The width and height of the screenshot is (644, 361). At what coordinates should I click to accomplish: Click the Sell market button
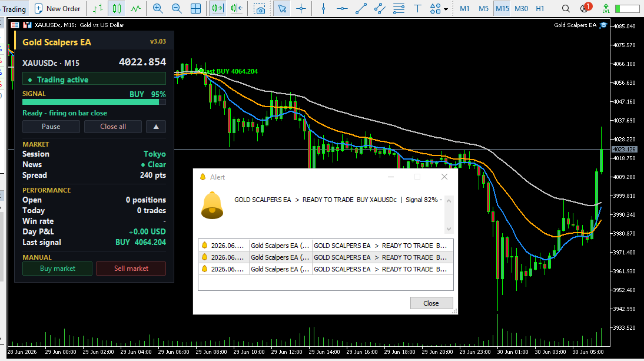(x=131, y=269)
